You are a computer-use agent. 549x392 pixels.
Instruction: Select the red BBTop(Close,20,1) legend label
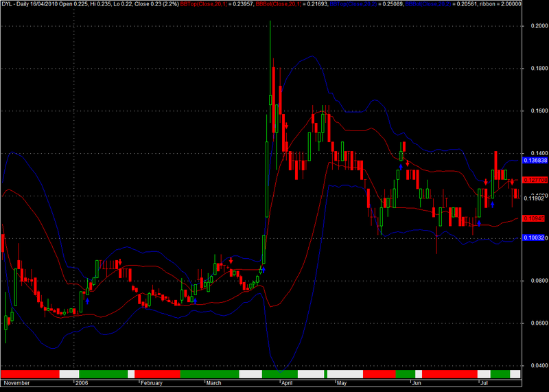pyautogui.click(x=203, y=4)
